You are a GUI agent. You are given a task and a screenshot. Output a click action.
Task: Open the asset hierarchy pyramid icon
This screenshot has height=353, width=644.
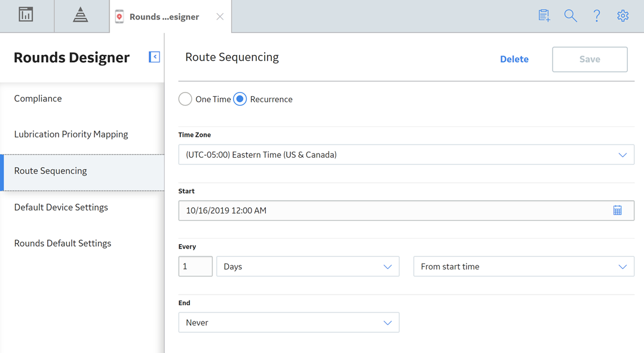[81, 15]
